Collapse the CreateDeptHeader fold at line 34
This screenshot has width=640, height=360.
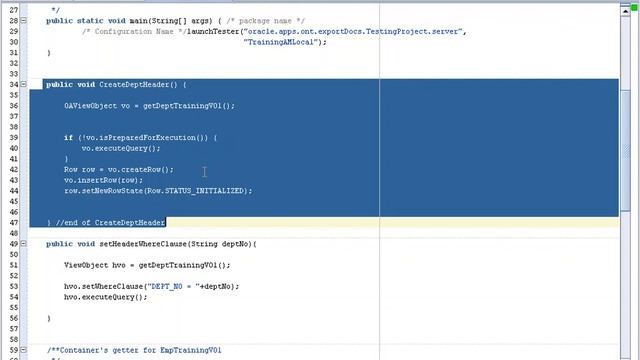pos(24,84)
